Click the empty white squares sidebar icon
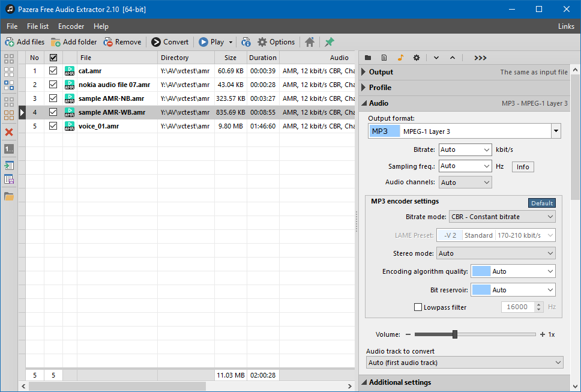The image size is (581, 392). (9, 72)
